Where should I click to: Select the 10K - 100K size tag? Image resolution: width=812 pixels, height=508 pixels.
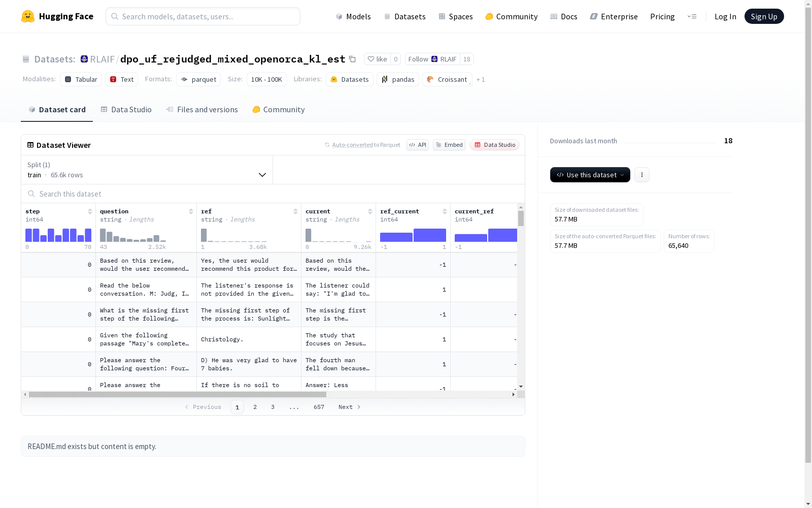pos(266,79)
